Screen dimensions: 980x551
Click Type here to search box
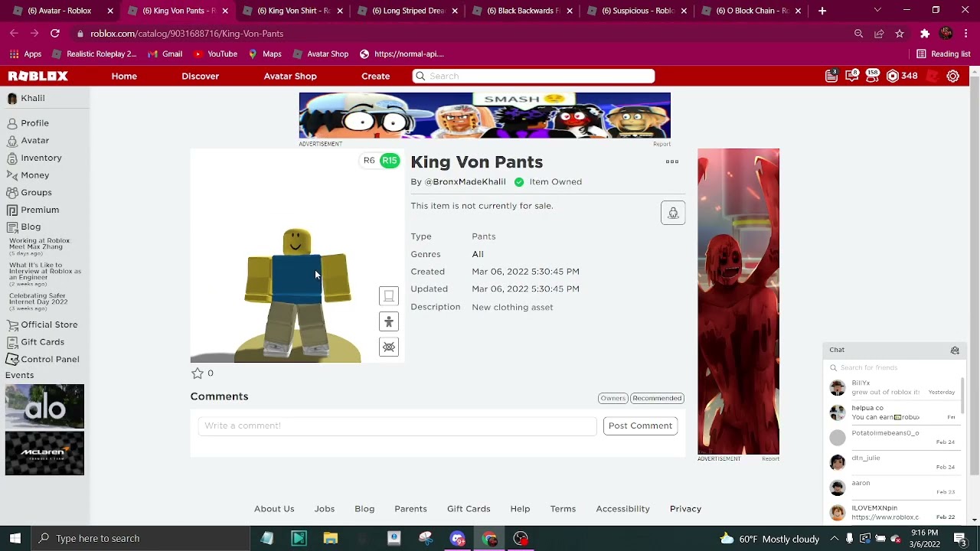140,538
